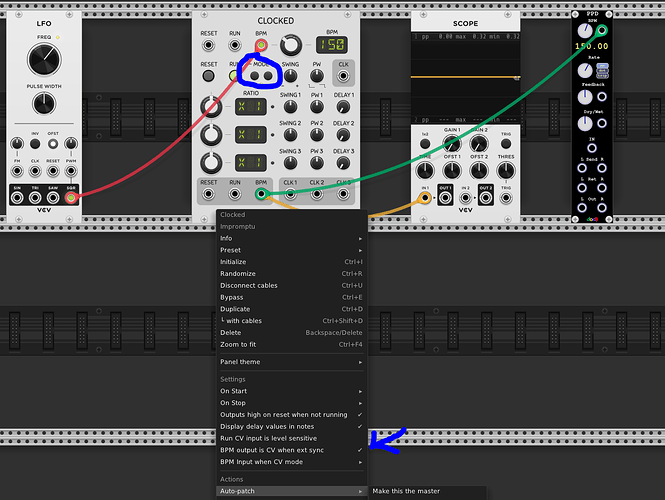665x500 pixels.
Task: Click PPD Feedback CV jack
Action: [x=602, y=97]
